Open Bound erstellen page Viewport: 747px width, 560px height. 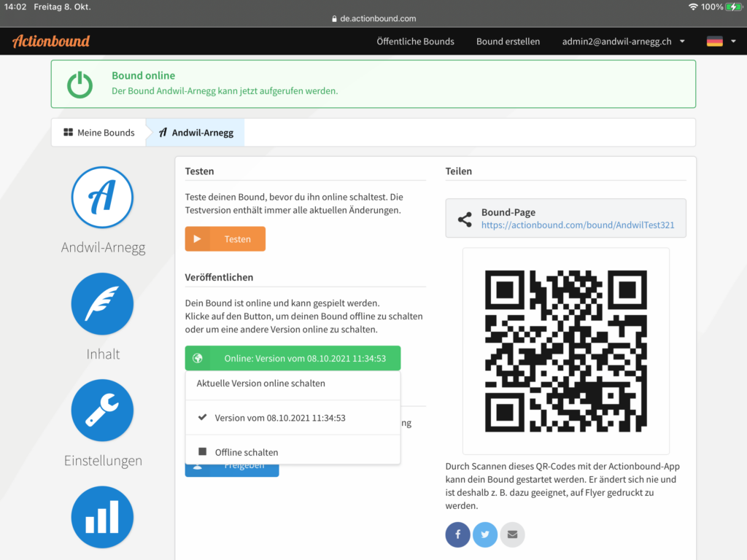pyautogui.click(x=508, y=42)
